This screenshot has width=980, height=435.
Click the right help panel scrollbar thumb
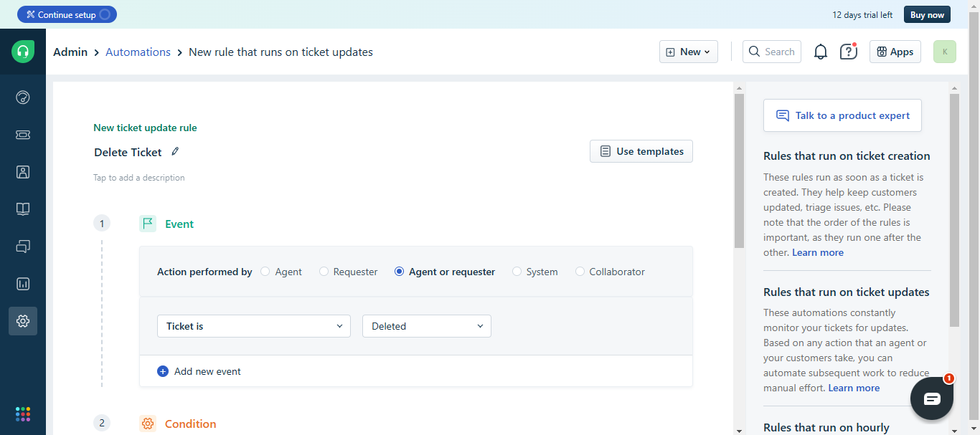pyautogui.click(x=954, y=210)
